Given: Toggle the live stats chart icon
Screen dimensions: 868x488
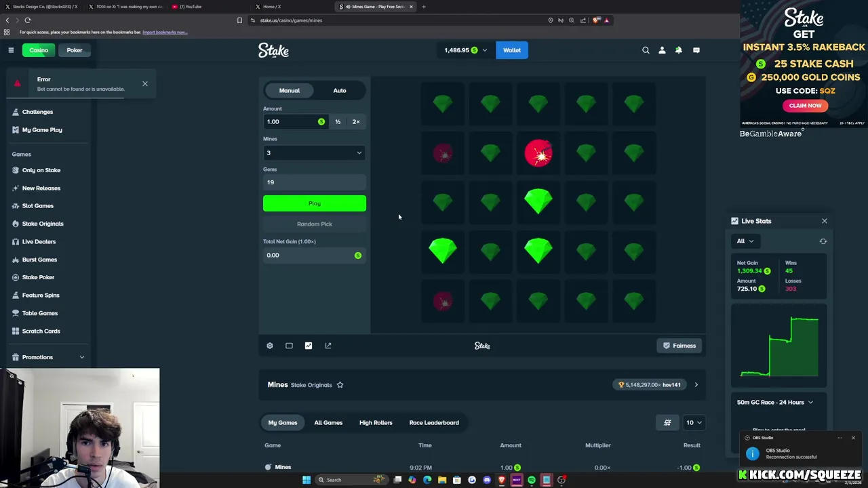Looking at the screenshot, I should point(309,346).
